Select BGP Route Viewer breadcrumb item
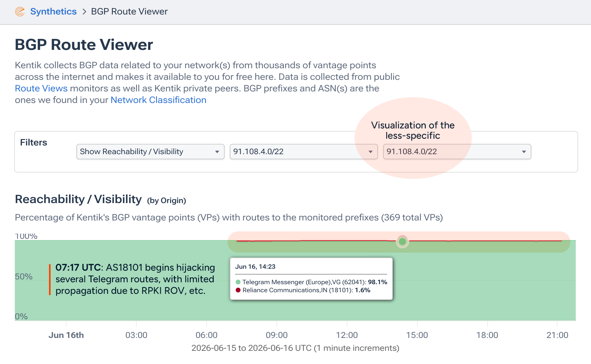This screenshot has height=364, width=591. coord(129,12)
